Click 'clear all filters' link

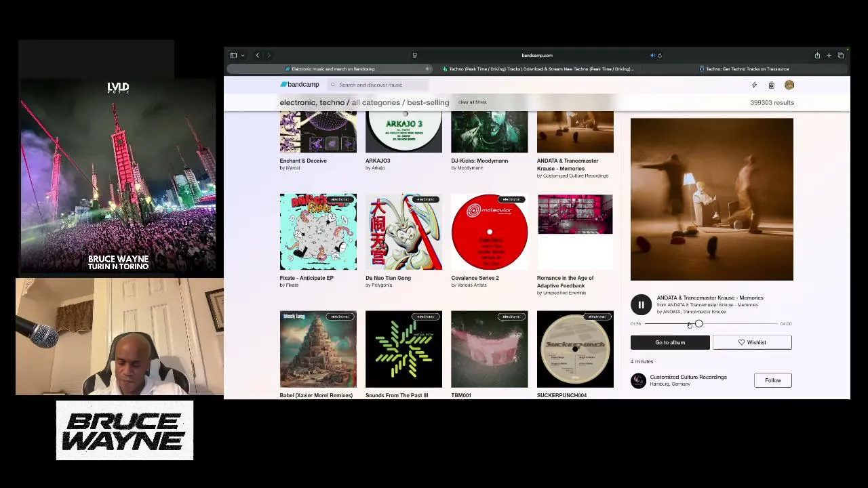coord(472,102)
